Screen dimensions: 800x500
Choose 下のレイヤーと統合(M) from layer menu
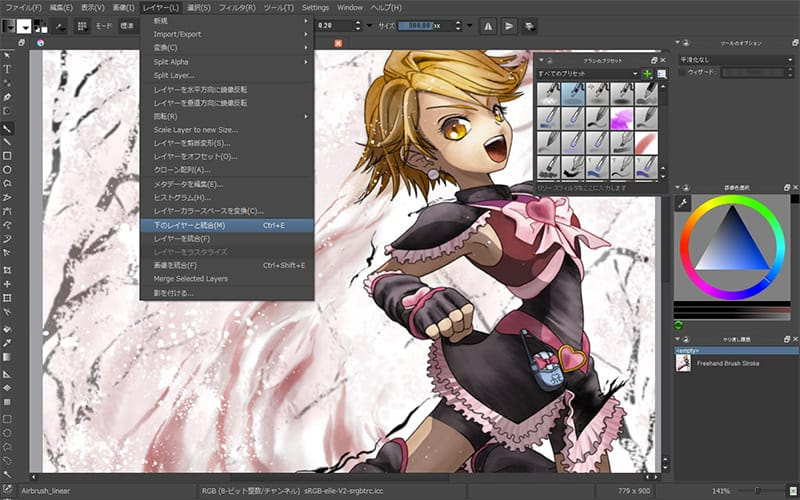click(x=227, y=225)
